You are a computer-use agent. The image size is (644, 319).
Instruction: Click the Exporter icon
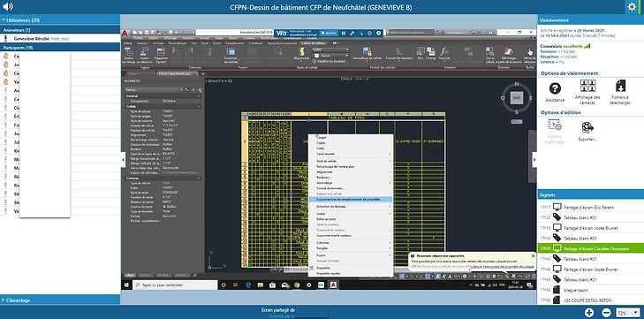pos(587,131)
